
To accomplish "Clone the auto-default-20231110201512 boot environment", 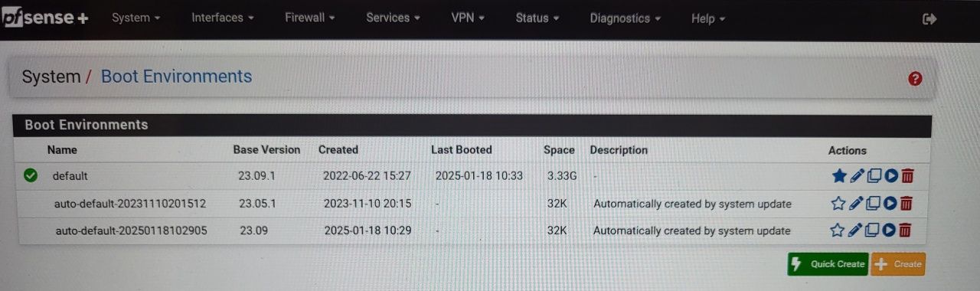I will [x=874, y=203].
